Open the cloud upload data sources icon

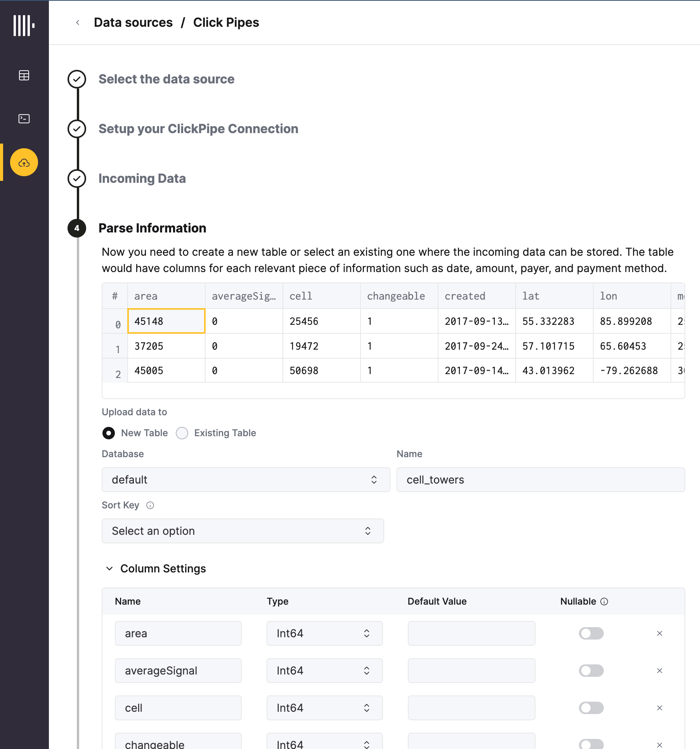coord(24,162)
